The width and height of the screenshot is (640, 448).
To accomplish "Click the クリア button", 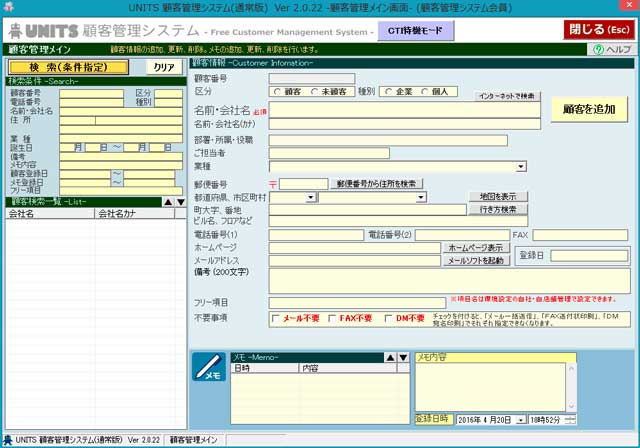I will [164, 67].
